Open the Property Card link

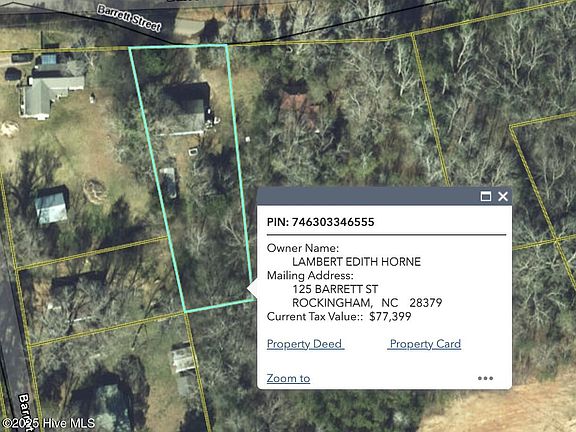pyautogui.click(x=425, y=344)
